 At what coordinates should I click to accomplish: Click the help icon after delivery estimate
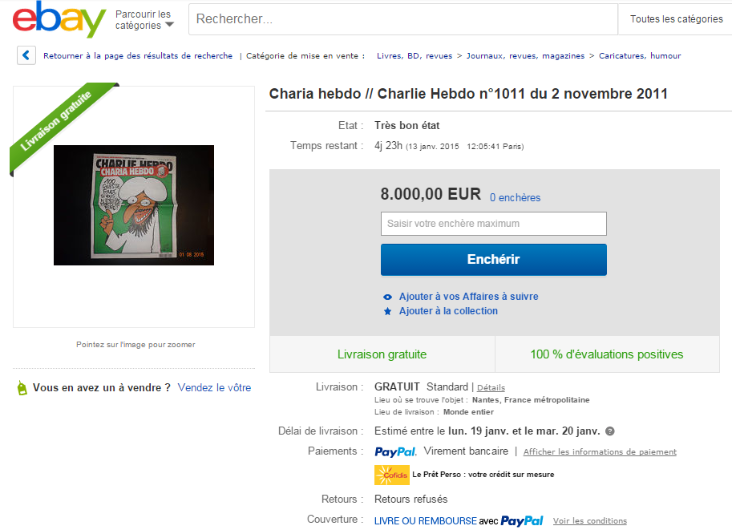(x=610, y=431)
